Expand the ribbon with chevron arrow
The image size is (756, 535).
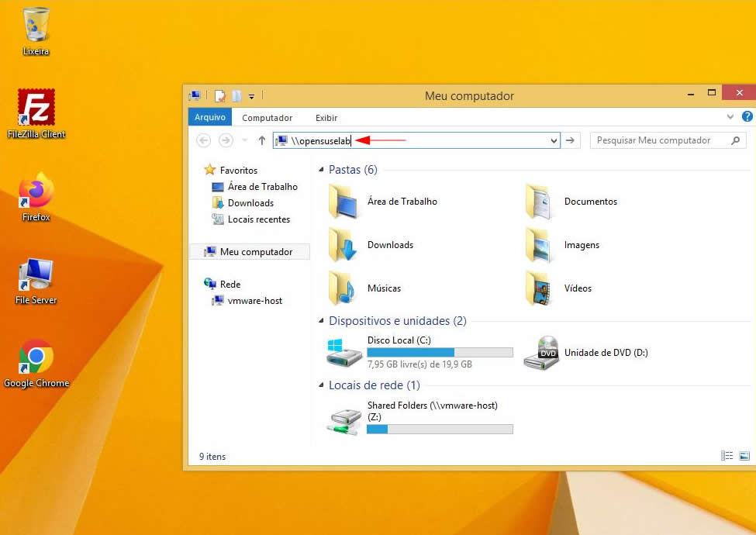point(730,117)
